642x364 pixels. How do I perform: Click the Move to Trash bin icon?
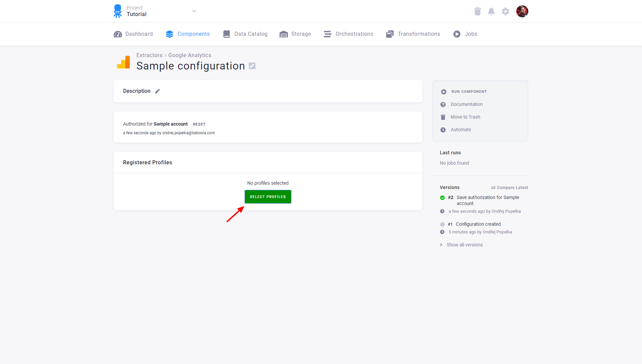click(443, 117)
